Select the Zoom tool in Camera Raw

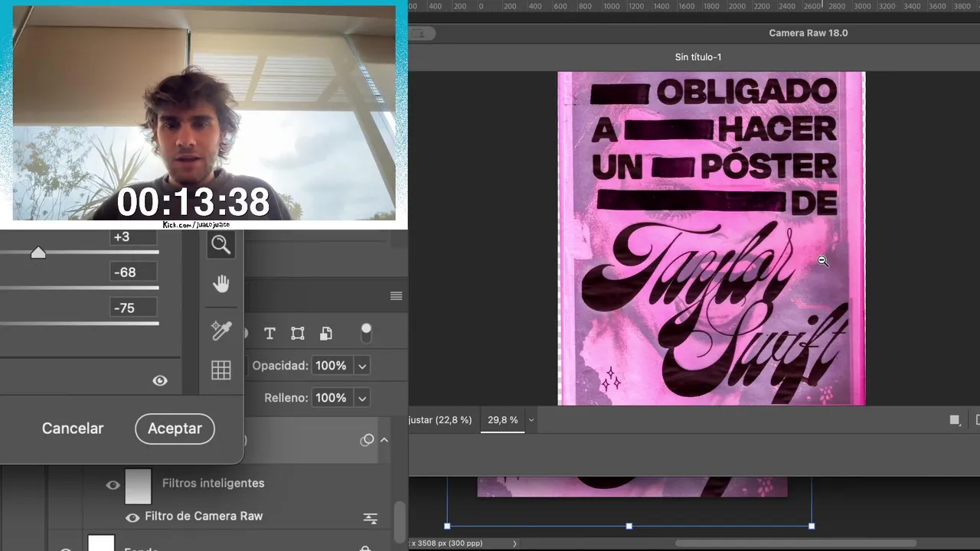(x=220, y=245)
